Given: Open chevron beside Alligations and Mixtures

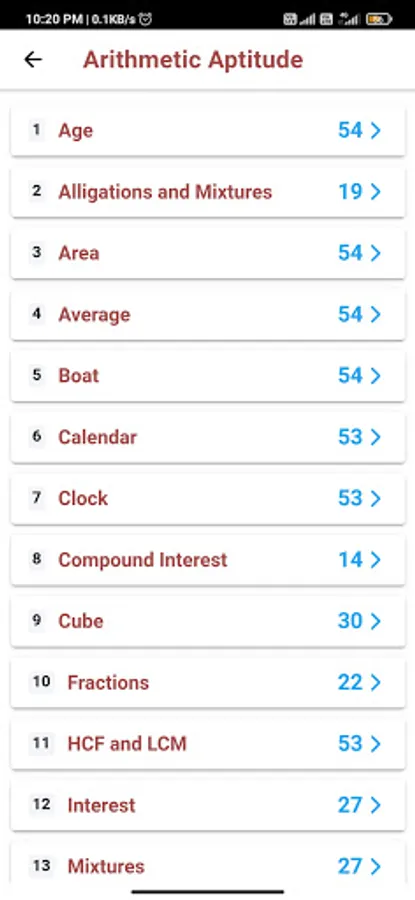Looking at the screenshot, I should pyautogui.click(x=375, y=192).
